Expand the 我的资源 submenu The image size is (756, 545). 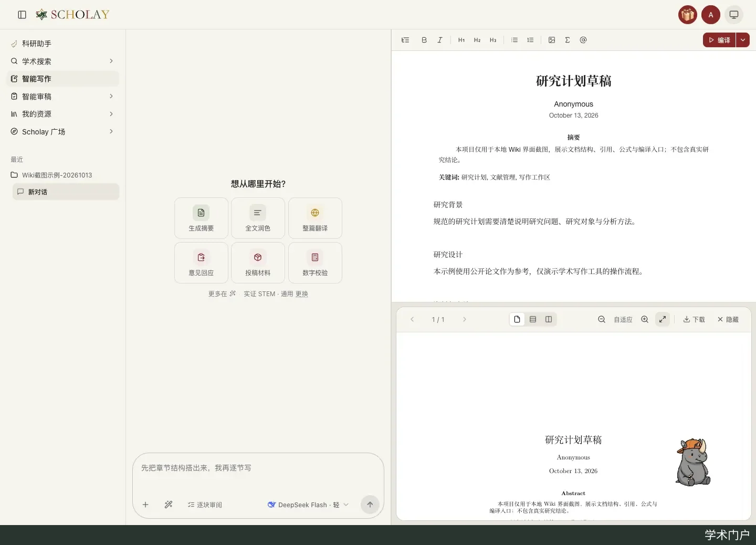coord(111,114)
